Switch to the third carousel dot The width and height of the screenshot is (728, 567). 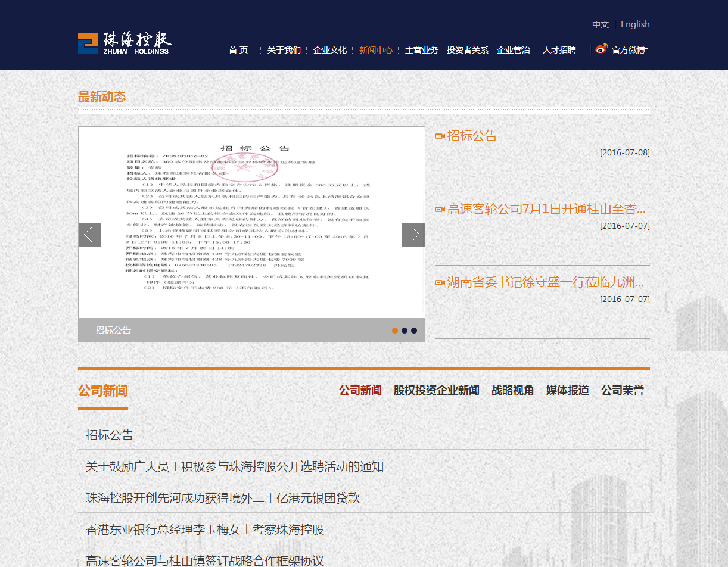(414, 331)
